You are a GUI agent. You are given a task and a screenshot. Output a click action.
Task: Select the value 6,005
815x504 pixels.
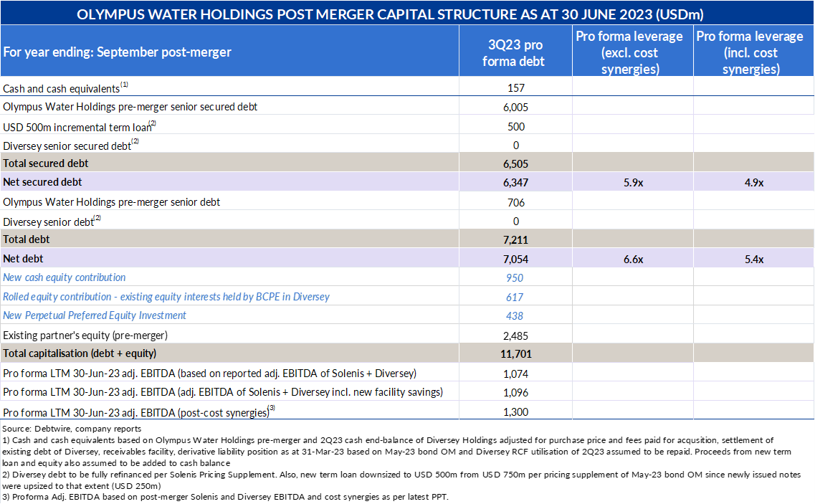tap(515, 107)
